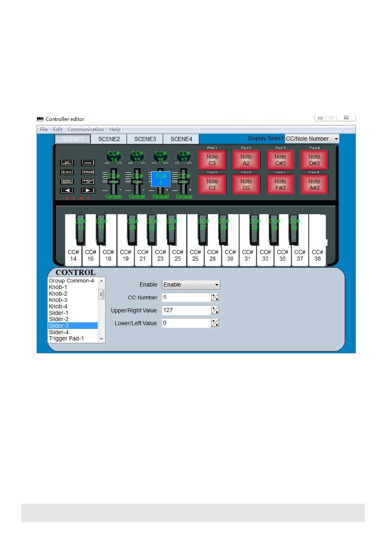Open the Enable dropdown
Screen dimensions: 392x555
click(x=191, y=284)
